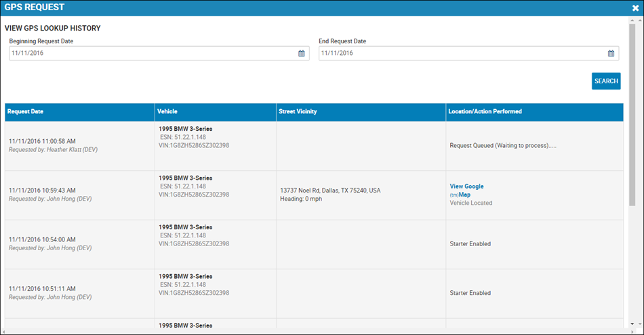Viewport: 644px width, 335px height.
Task: Click the VIEW GPS LOOKUP HISTORY heading
Action: [x=53, y=28]
